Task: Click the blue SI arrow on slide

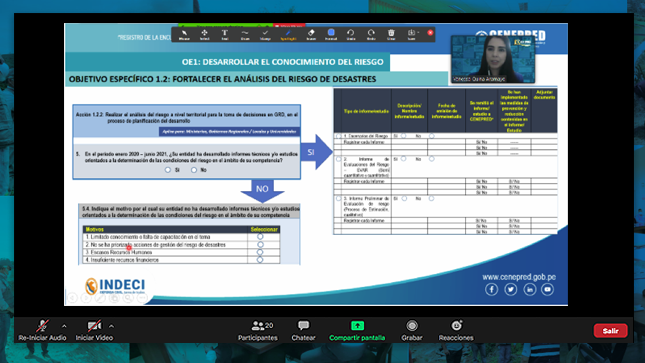Action: click(x=316, y=152)
